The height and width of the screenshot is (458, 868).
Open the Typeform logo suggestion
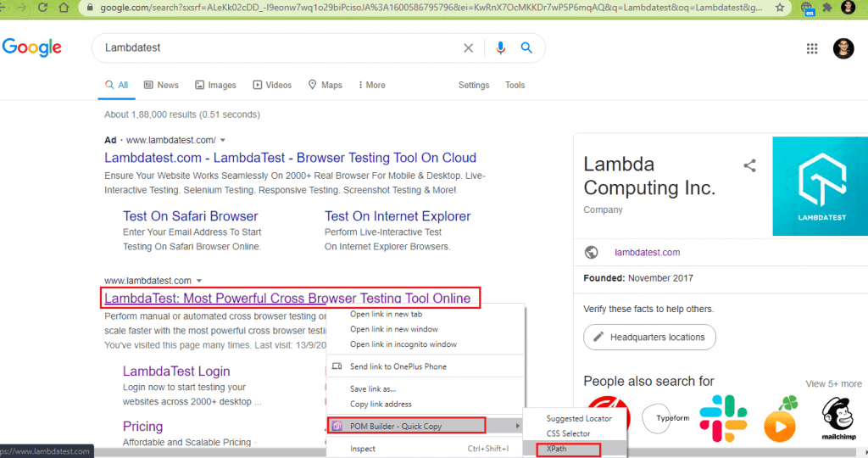[666, 418]
